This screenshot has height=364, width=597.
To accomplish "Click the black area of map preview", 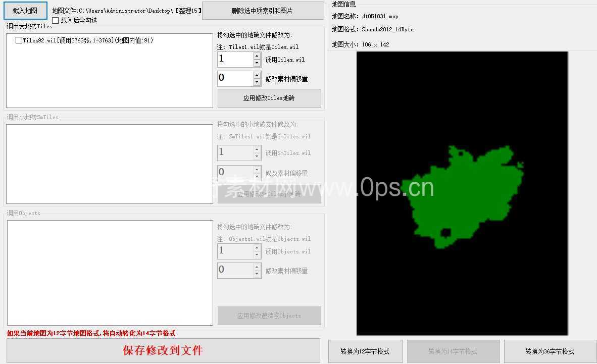I will click(404, 101).
